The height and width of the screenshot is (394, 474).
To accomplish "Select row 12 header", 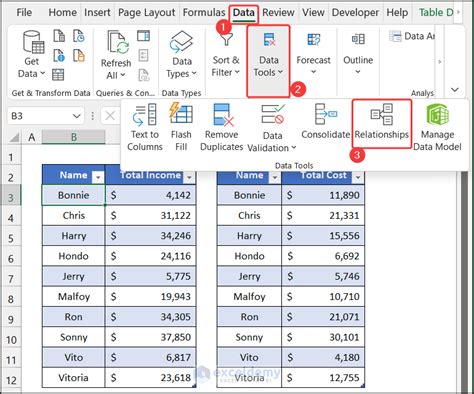I will [11, 380].
